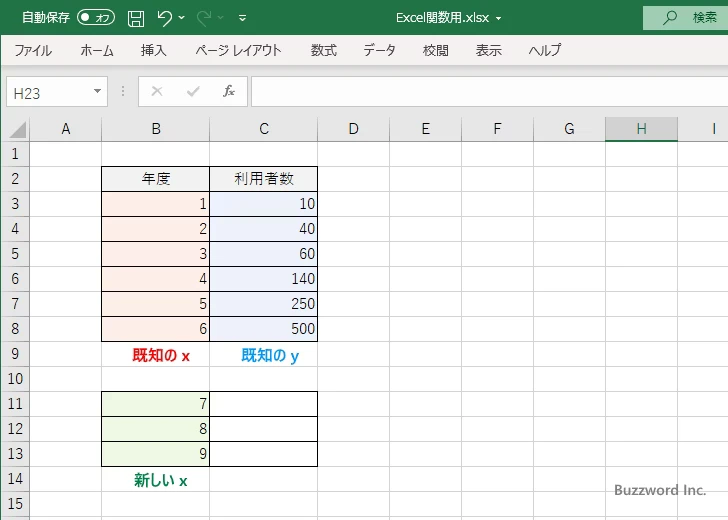Click the Save floppy disk icon
728x520 pixels.
tap(136, 18)
